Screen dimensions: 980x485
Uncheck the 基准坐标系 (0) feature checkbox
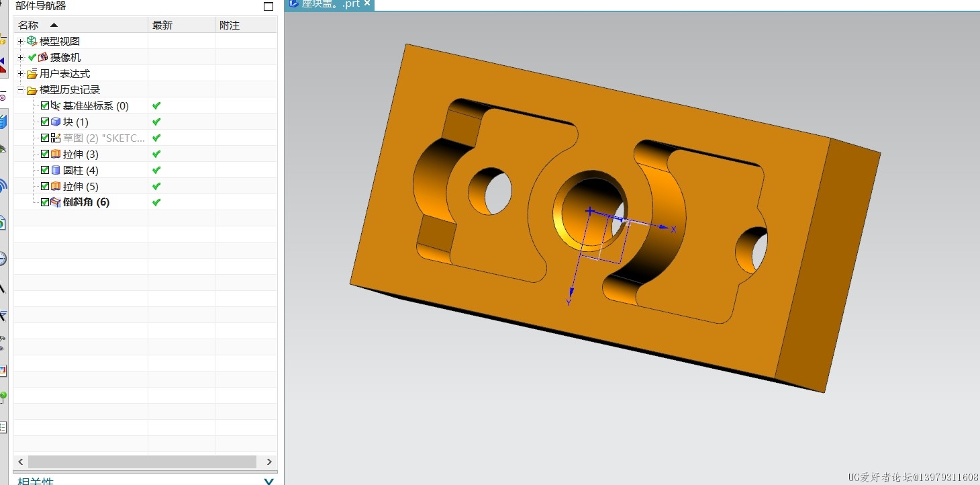click(45, 105)
